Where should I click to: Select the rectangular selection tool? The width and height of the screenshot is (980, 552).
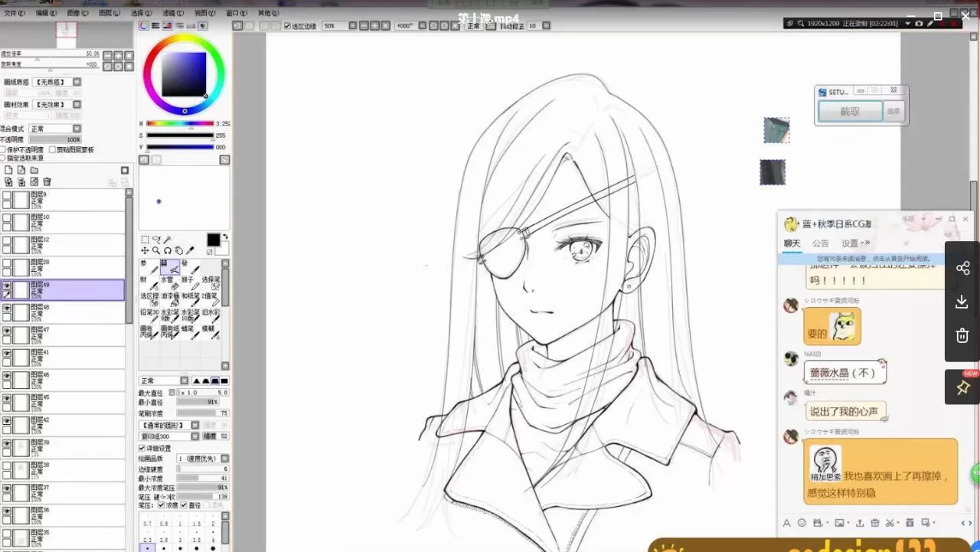pyautogui.click(x=145, y=240)
